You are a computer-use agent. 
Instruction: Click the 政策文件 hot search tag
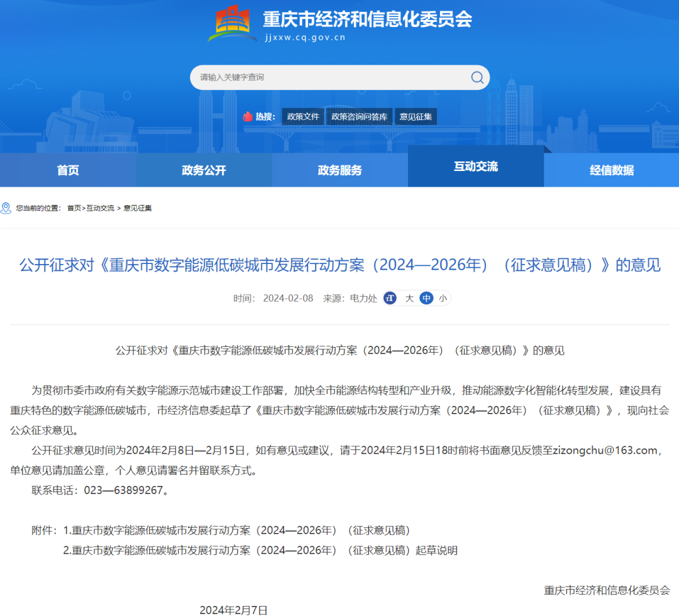[x=303, y=116]
